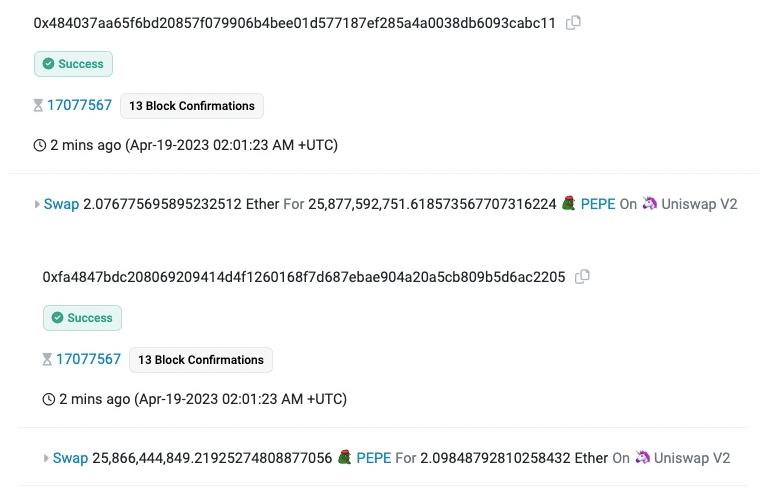Viewport: 766px width, 490px height.
Task: Click first 13 Block Confirmations badge
Action: click(x=192, y=106)
